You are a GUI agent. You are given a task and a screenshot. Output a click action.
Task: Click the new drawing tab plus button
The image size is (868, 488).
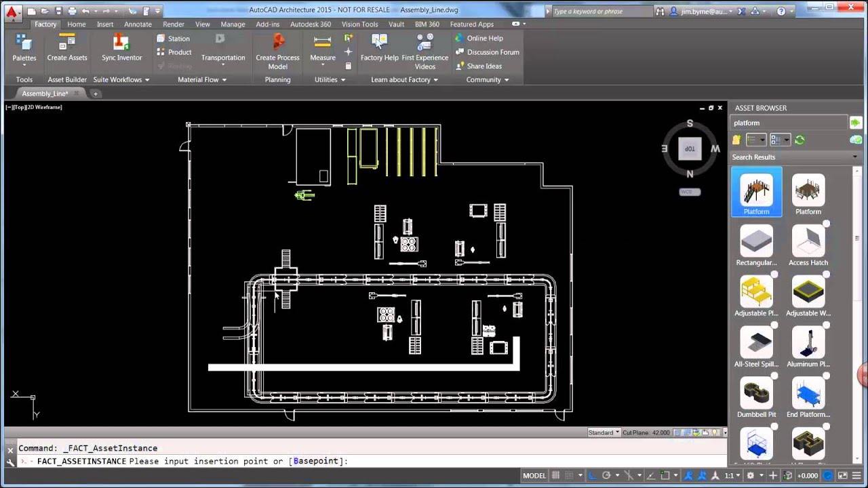(96, 94)
